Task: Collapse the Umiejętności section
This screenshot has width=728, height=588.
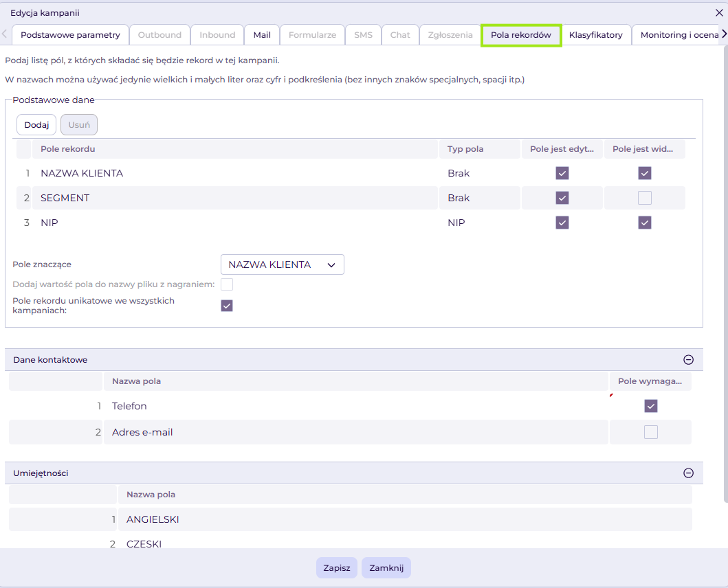Action: pyautogui.click(x=689, y=473)
